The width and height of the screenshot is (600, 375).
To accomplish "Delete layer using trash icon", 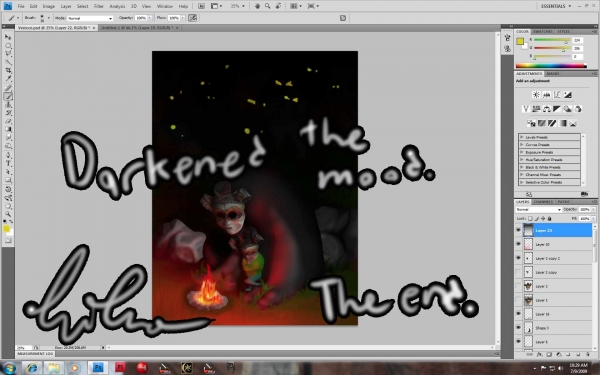I will click(x=587, y=355).
